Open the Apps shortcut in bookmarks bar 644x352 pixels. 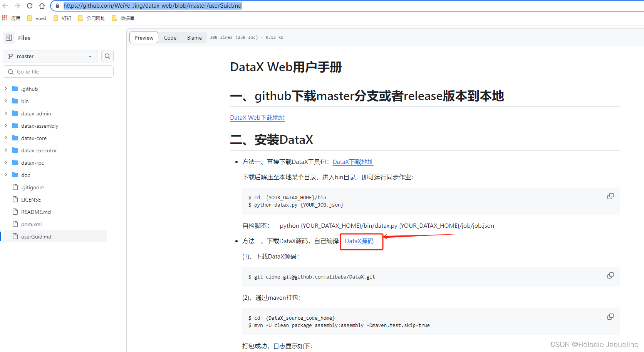(11, 18)
